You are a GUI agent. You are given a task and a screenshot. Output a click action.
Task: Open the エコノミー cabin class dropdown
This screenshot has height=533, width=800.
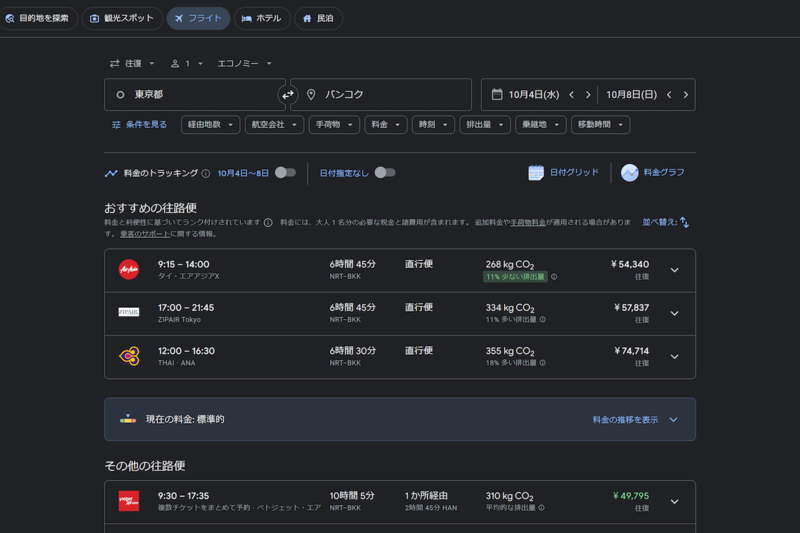(x=244, y=63)
